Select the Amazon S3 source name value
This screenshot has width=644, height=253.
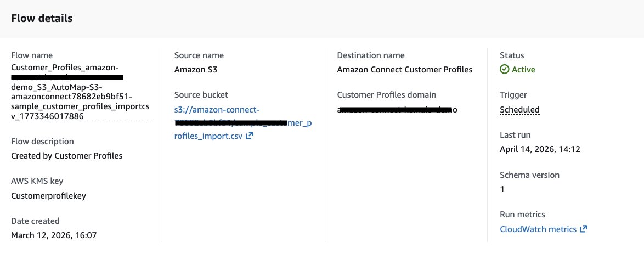pyautogui.click(x=195, y=69)
